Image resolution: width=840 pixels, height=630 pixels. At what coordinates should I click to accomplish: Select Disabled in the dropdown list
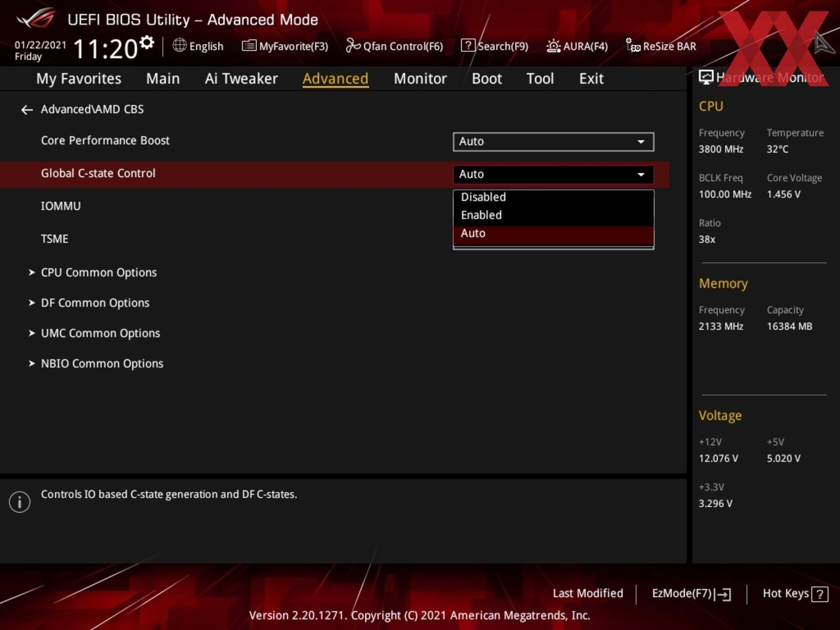pos(553,197)
